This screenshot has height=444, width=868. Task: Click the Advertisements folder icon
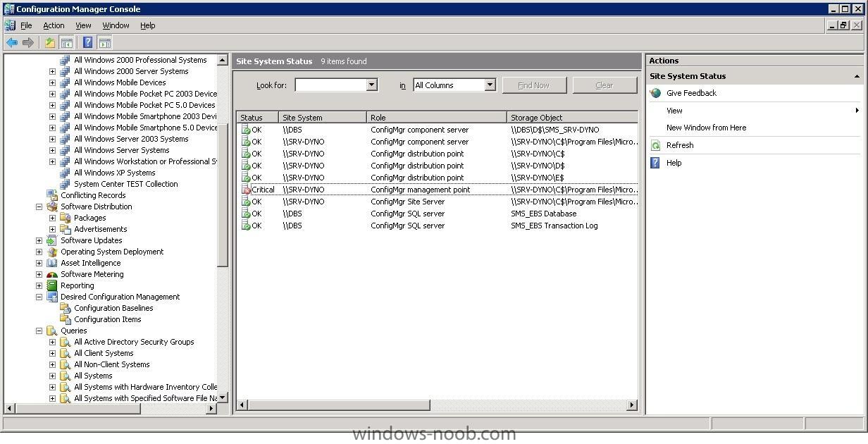click(66, 229)
